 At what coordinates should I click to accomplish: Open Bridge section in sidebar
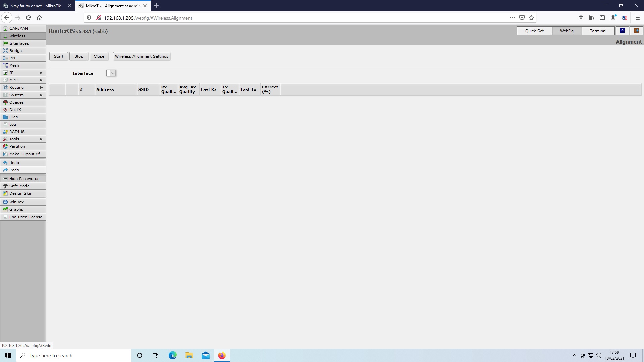coord(15,51)
